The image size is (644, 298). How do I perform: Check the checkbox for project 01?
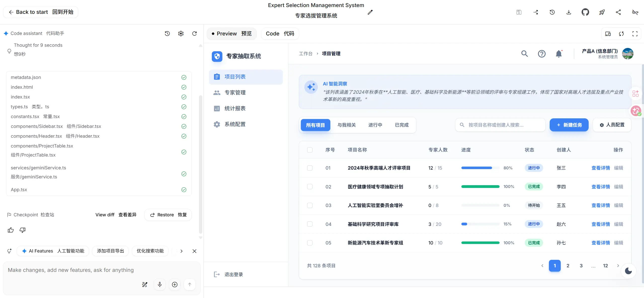pyautogui.click(x=310, y=168)
